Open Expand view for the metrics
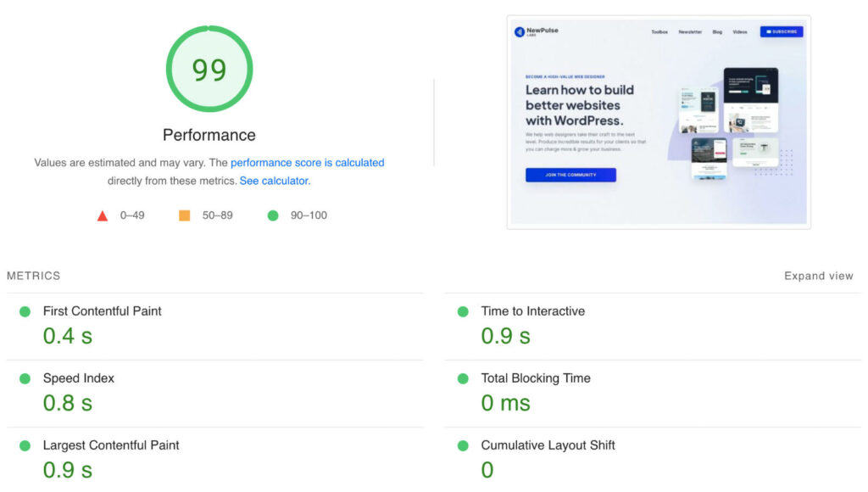The height and width of the screenshot is (492, 868). [818, 276]
